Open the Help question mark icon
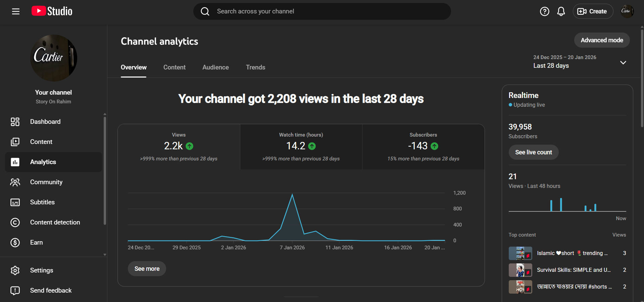 544,11
